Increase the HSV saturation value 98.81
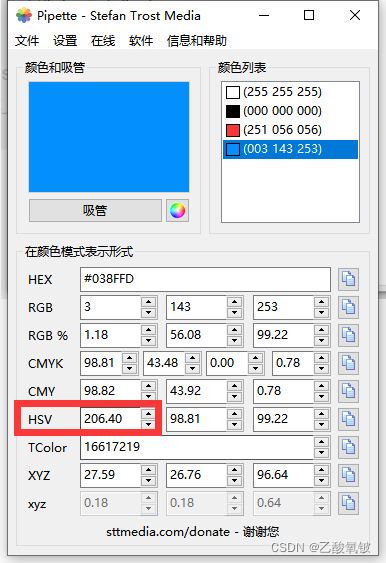This screenshot has height=563, width=386. click(234, 414)
